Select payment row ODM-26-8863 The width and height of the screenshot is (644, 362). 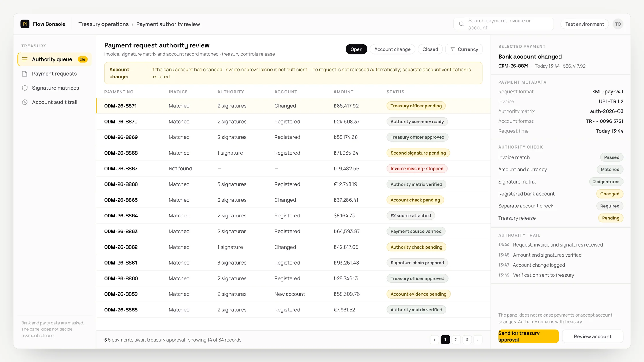click(293, 231)
